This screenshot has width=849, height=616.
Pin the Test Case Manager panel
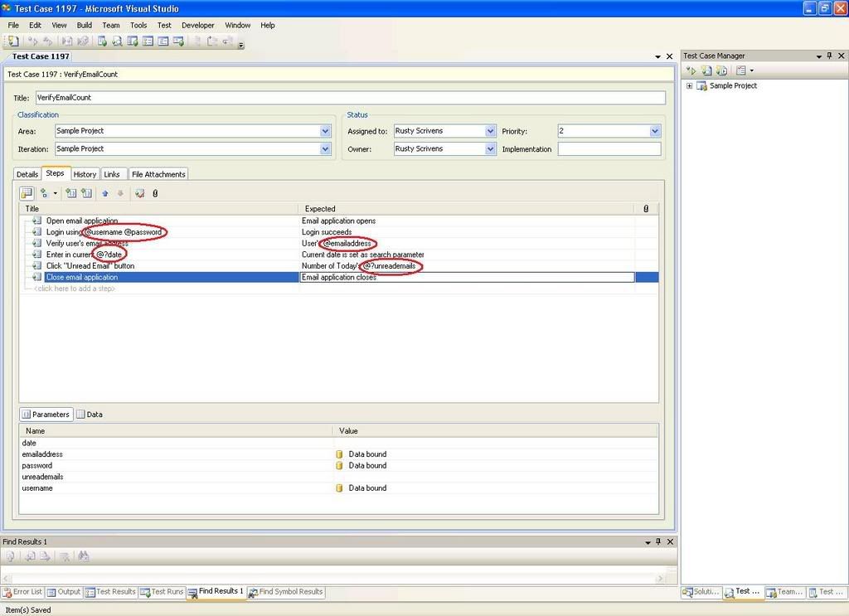829,56
